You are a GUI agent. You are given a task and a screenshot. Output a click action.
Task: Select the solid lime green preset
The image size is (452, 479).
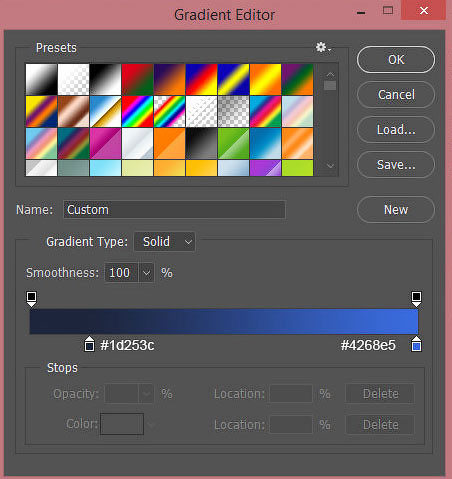click(x=297, y=168)
